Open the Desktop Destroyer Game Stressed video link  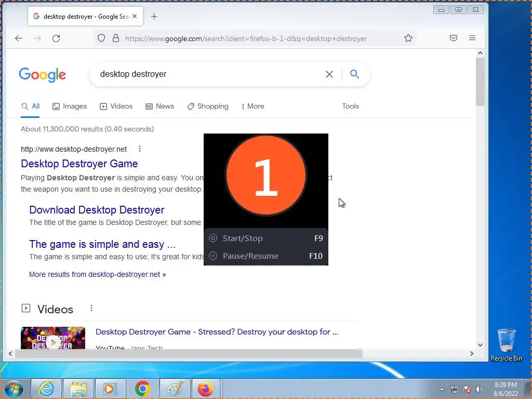coord(217,332)
